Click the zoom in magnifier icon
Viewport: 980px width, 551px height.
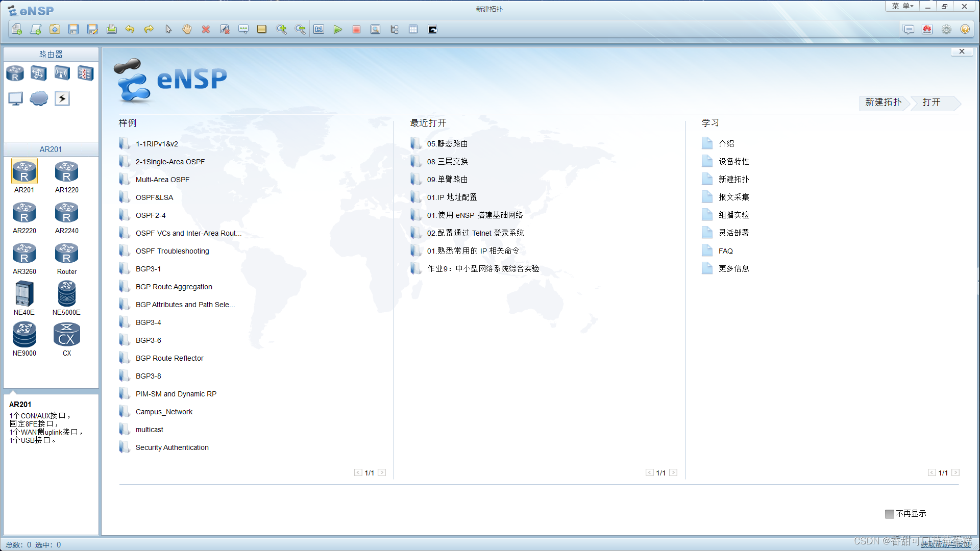[281, 30]
